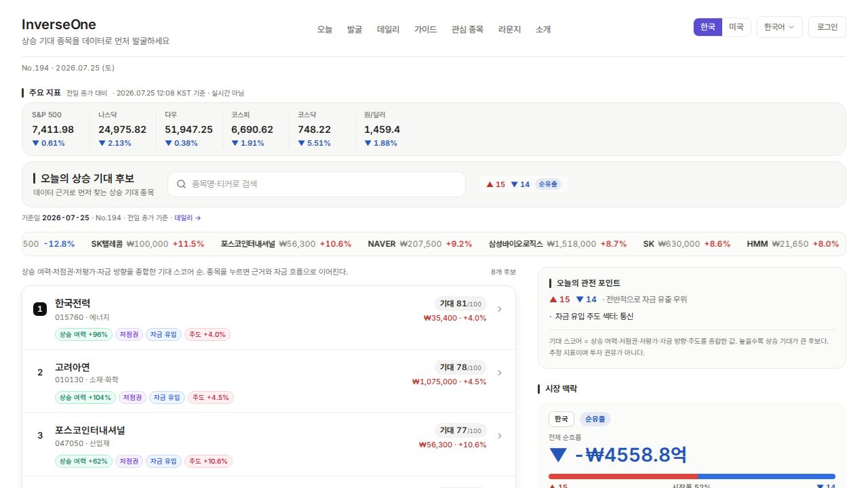Open 포스코인터내셔널 row chevron arrow
Image resolution: width=868 pixels, height=488 pixels.
point(500,436)
